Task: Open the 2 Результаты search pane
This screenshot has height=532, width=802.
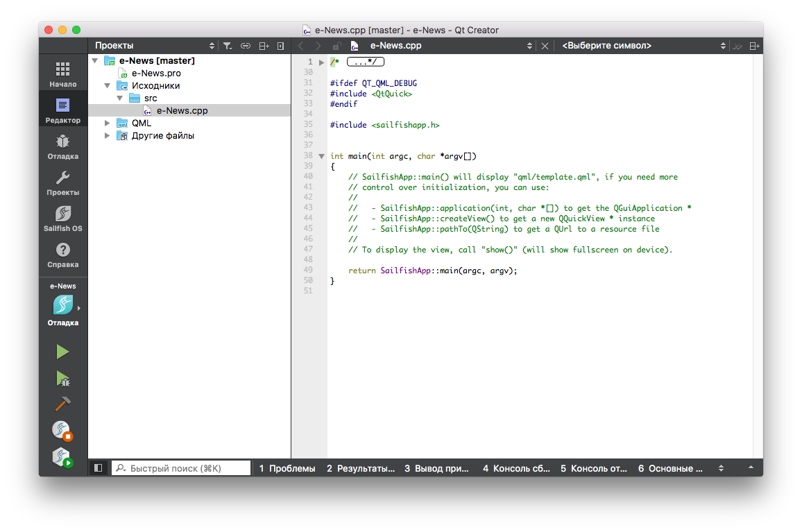Action: [x=361, y=468]
